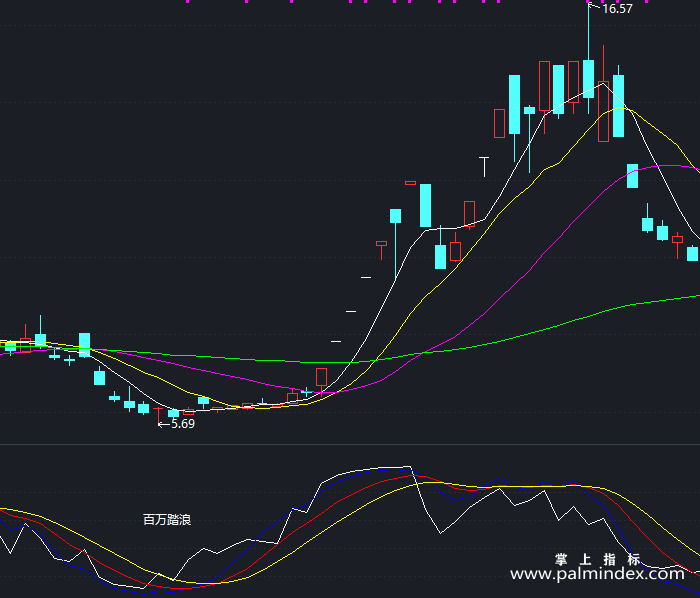Image resolution: width=700 pixels, height=598 pixels.
Task: Select the 百万踏浪 indicator label
Action: tap(167, 519)
